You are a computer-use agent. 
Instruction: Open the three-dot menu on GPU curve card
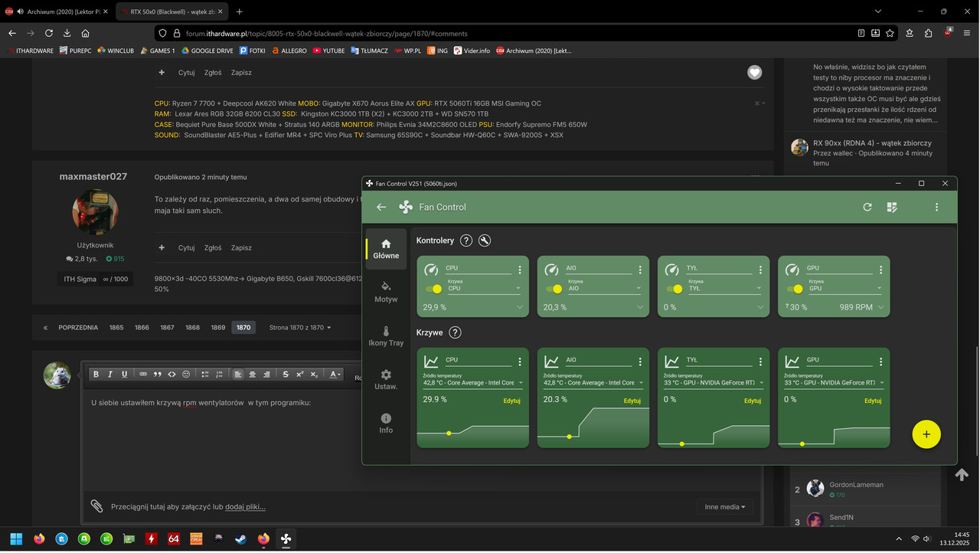[x=880, y=362]
